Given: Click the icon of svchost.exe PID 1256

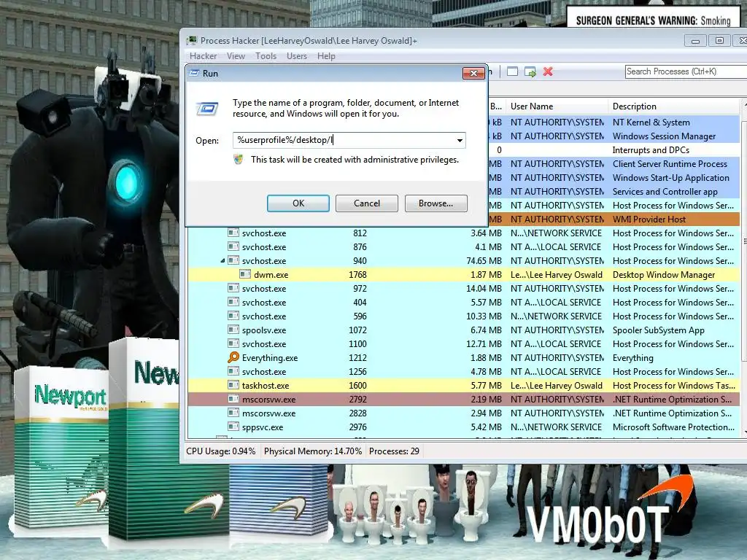Looking at the screenshot, I should point(233,371).
